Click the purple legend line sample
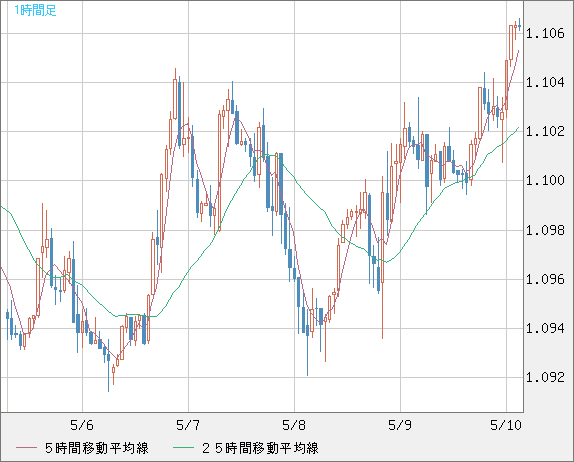Image resolution: width=574 pixels, height=462 pixels. [x=26, y=448]
